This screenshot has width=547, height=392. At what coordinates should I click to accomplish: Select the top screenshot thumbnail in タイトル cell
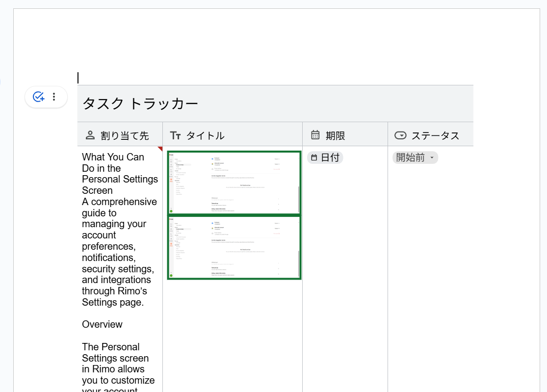234,183
